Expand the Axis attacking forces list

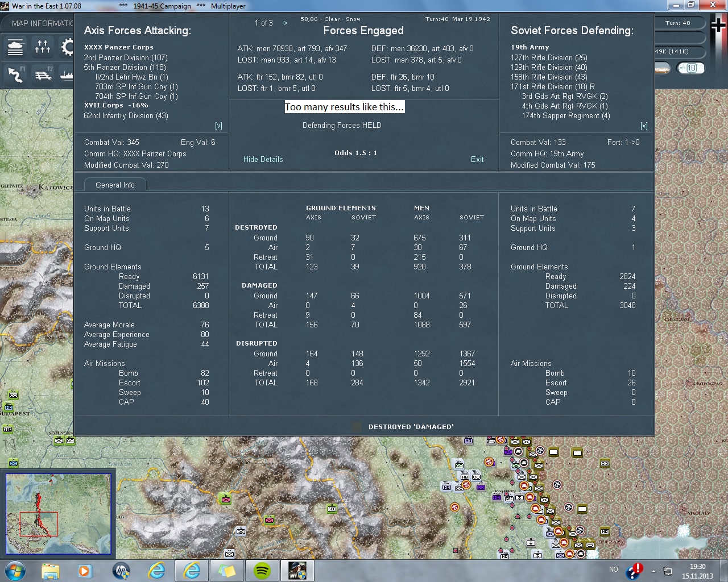(218, 126)
